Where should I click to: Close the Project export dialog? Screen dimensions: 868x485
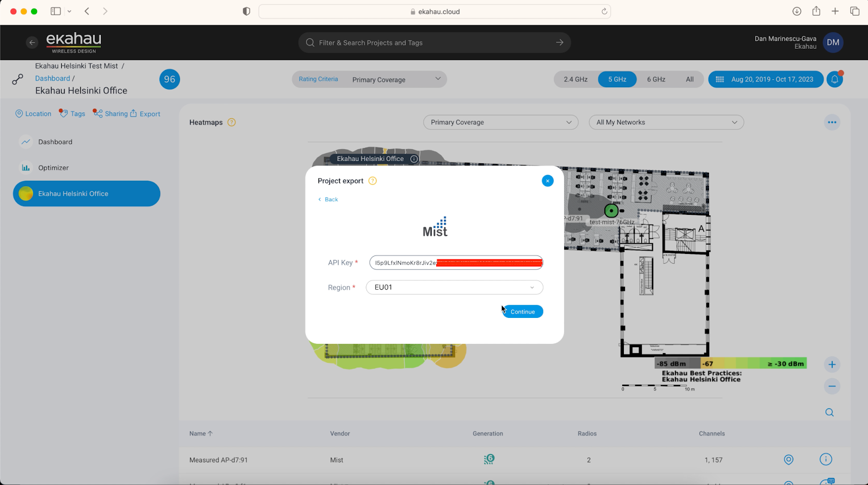tap(547, 181)
